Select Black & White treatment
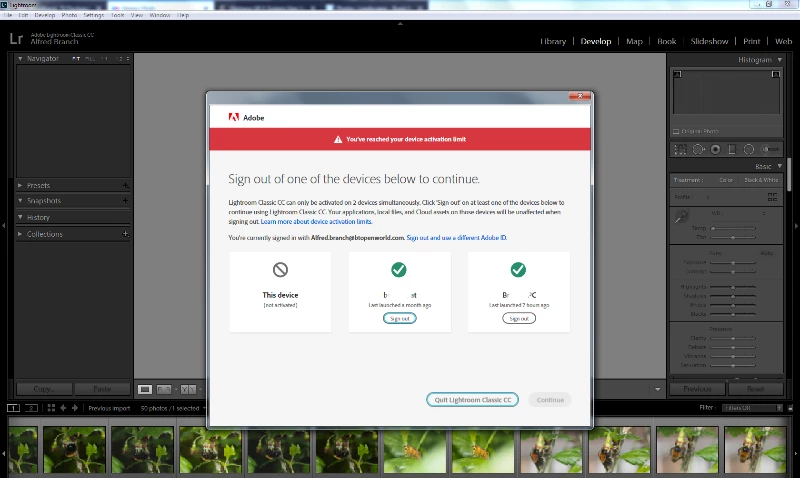 click(761, 180)
